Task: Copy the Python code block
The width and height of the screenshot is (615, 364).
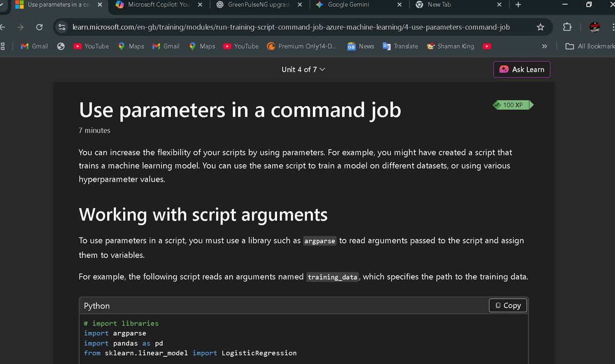Action: tap(507, 305)
